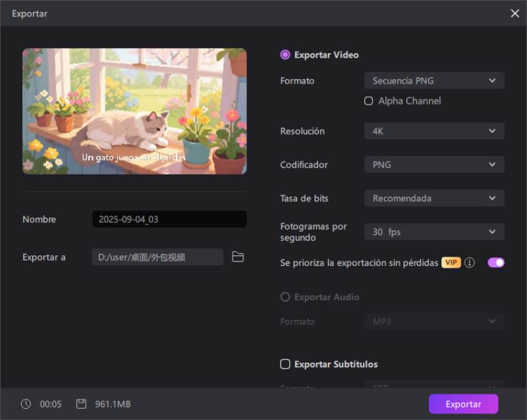The height and width of the screenshot is (420, 527).
Task: Click the cat video preview thumbnail
Action: pyautogui.click(x=134, y=111)
